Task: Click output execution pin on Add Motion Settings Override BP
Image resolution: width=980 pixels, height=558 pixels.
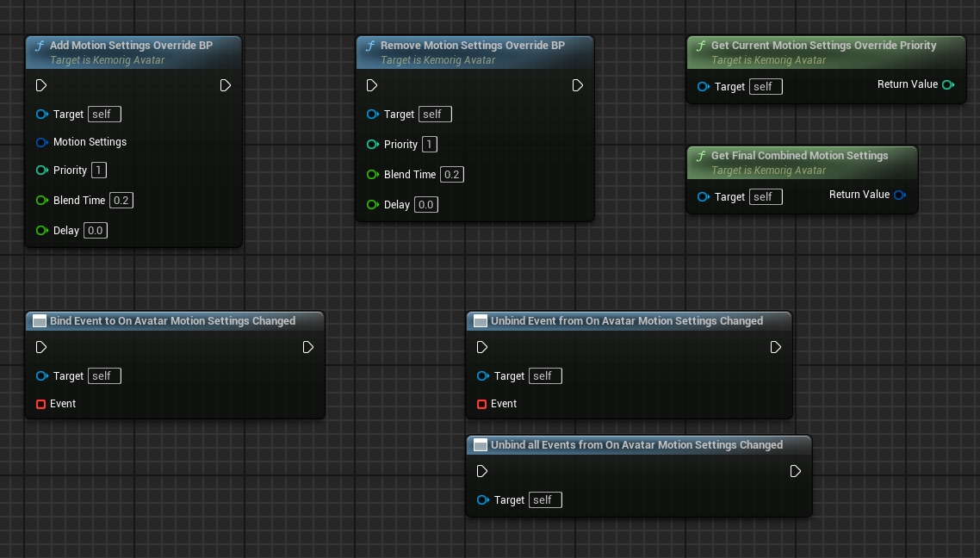Action: coord(226,85)
